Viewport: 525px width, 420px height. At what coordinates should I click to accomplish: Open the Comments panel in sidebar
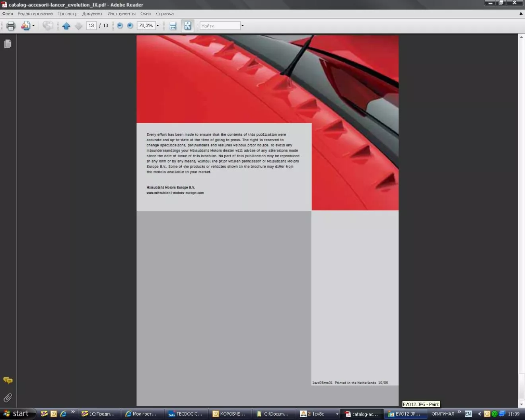(8, 381)
